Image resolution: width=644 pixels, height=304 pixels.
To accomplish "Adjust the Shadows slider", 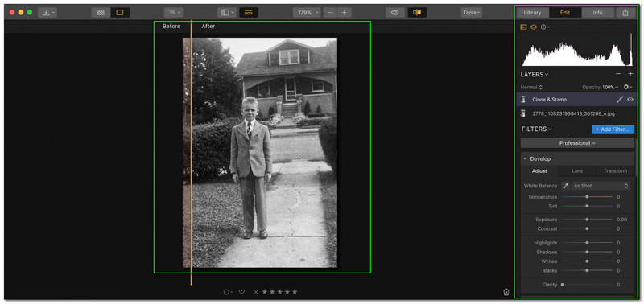I will coord(587,252).
